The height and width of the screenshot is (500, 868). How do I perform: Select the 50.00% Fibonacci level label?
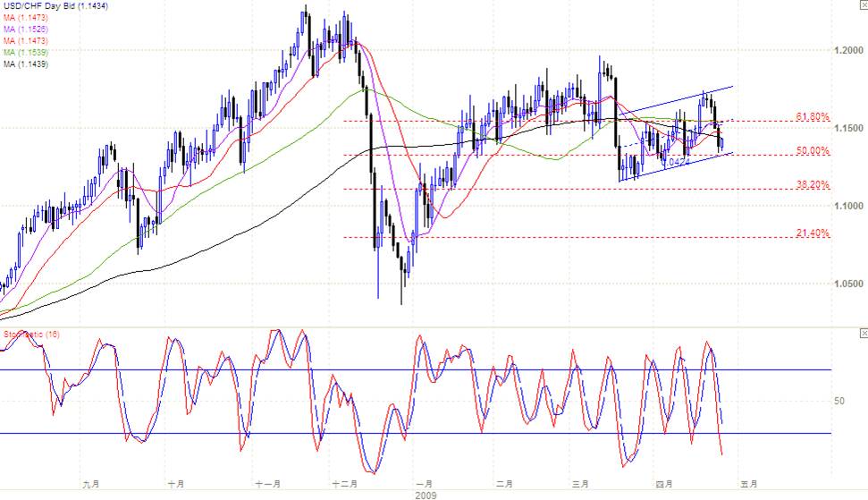pyautogui.click(x=813, y=150)
